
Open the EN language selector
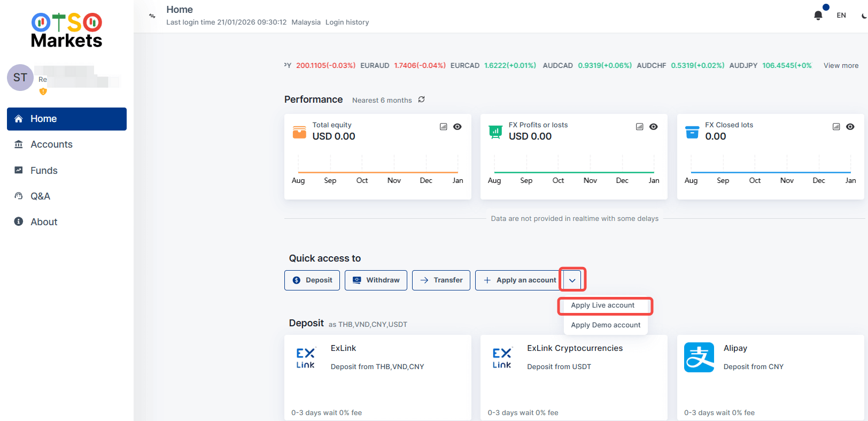841,16
